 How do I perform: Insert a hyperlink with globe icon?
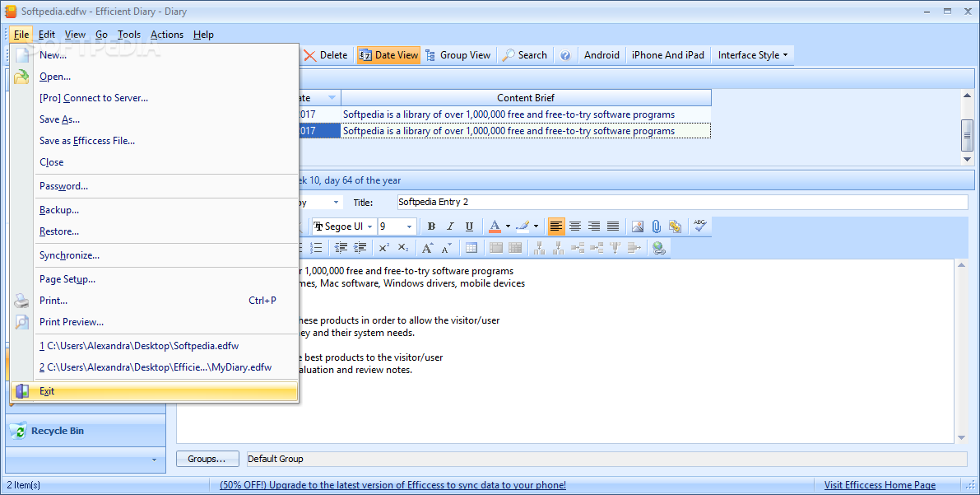click(659, 248)
